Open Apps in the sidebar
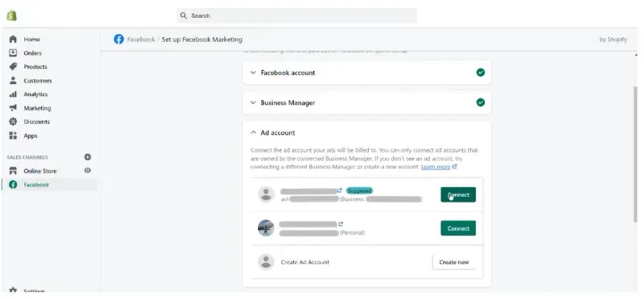The image size is (644, 299). pos(31,136)
